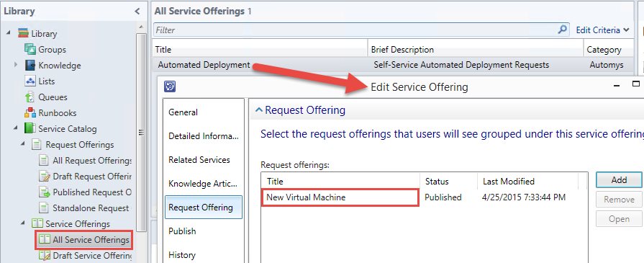Click the Remove button

619,200
